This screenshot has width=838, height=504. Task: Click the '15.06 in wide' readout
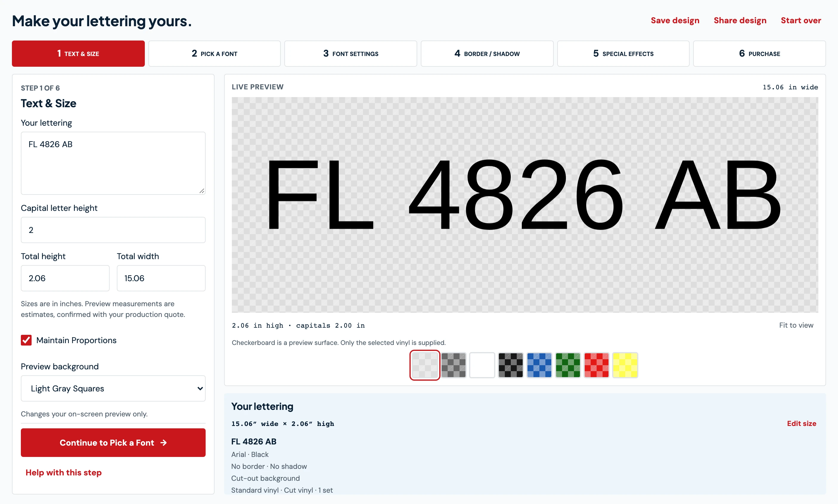pyautogui.click(x=790, y=87)
